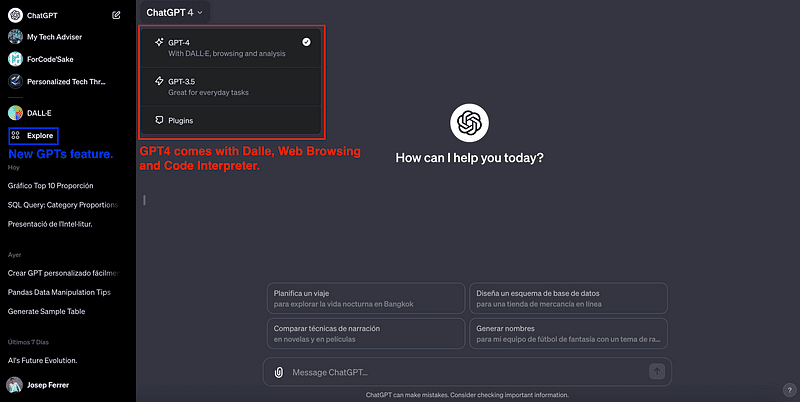Open the ChatGPT 4 model dropdown

pos(174,13)
